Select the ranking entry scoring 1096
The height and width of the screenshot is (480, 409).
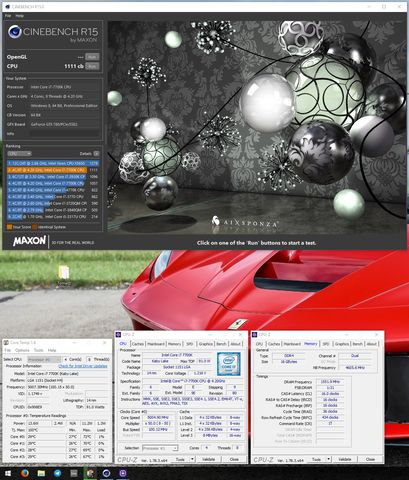[53, 177]
